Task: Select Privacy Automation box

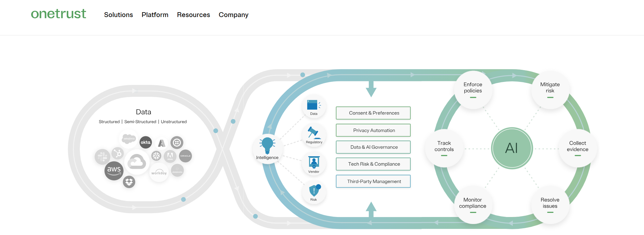Action: coord(373,130)
